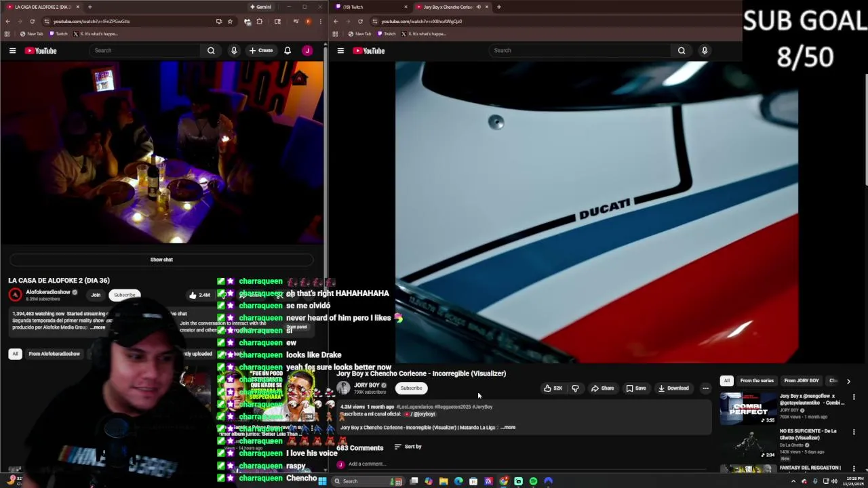Open options for Combi Perfect suggested video
This screenshot has width=868, height=488.
(x=854, y=397)
